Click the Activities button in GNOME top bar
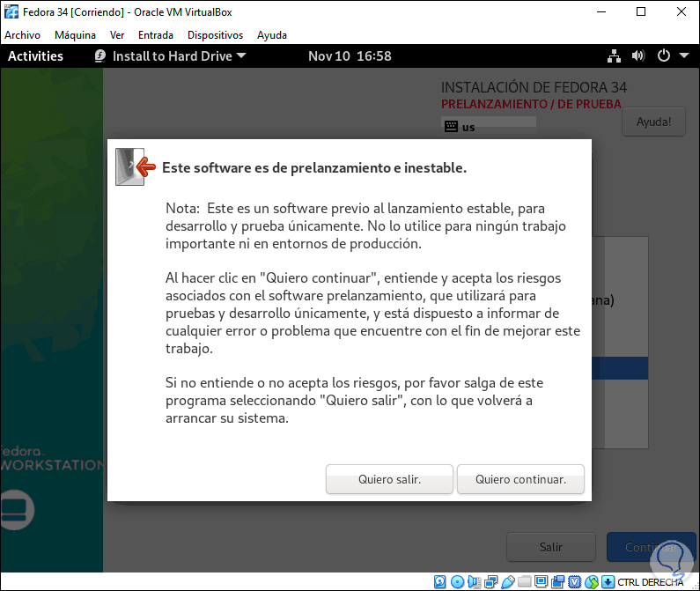Screen dimensions: 700x591 point(36,55)
